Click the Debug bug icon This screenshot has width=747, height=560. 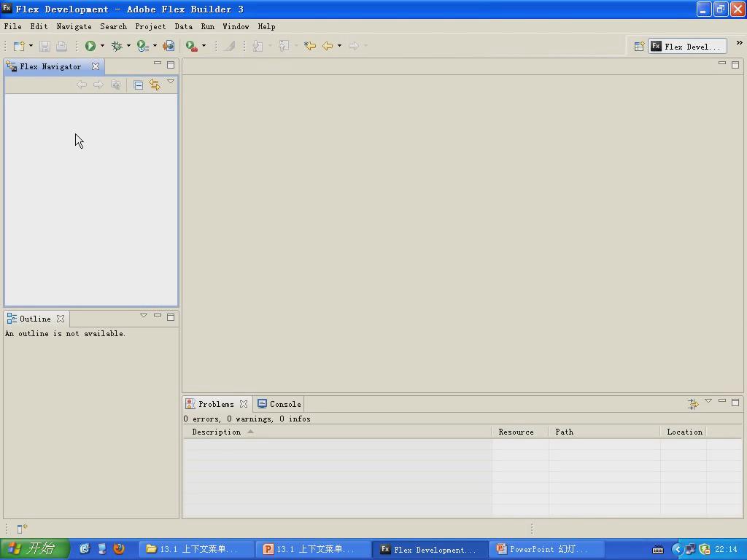[116, 46]
